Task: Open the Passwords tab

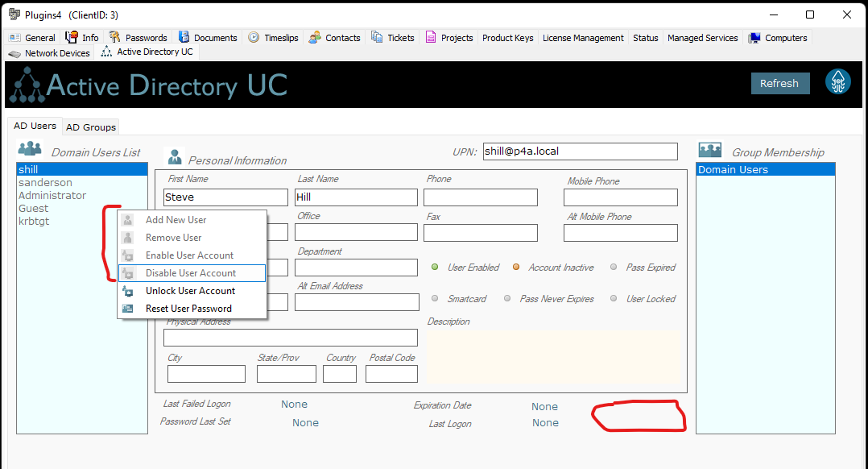Action: (x=138, y=38)
